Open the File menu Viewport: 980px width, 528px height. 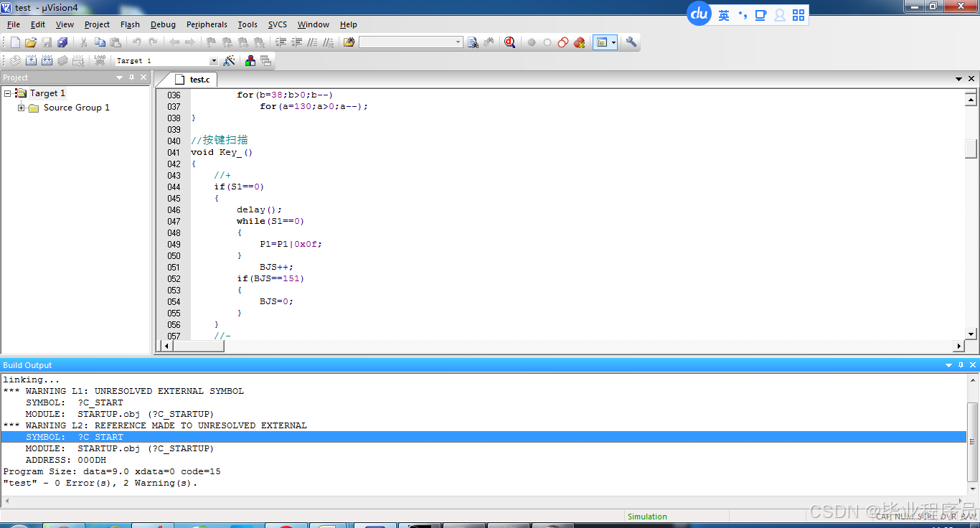pos(14,24)
